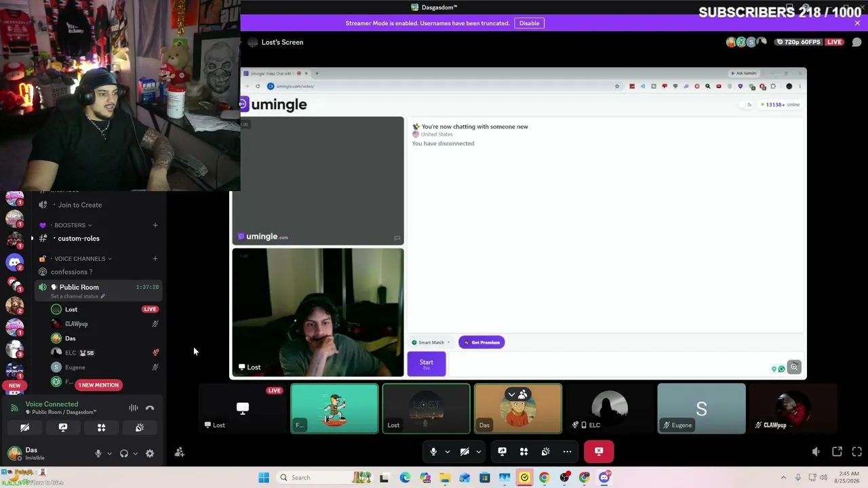
Task: Mute microphone in the call control bar
Action: [x=433, y=451]
